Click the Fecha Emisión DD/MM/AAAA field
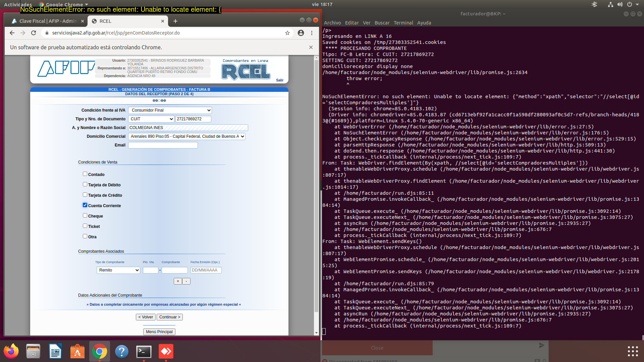Screen dimensions: 644x362 pyautogui.click(x=206, y=270)
